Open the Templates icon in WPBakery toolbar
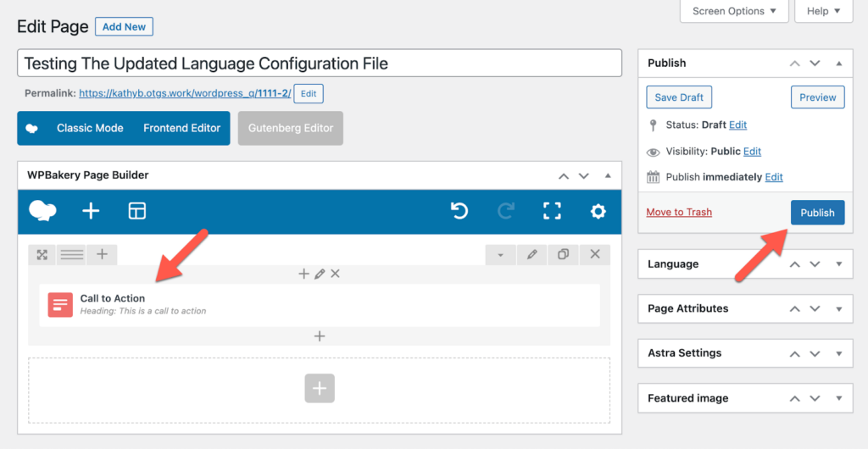The width and height of the screenshot is (868, 449). pyautogui.click(x=136, y=211)
